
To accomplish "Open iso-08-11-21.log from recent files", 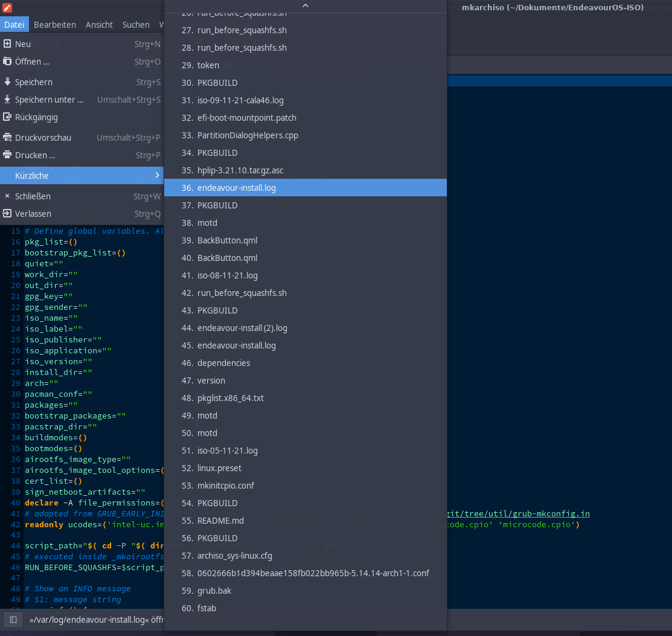I will (x=305, y=275).
